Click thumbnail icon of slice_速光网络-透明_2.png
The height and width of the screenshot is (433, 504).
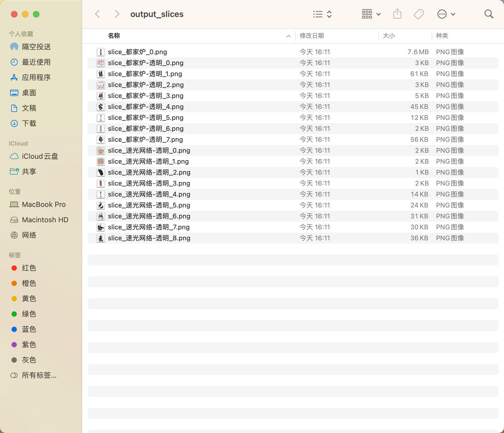(101, 172)
